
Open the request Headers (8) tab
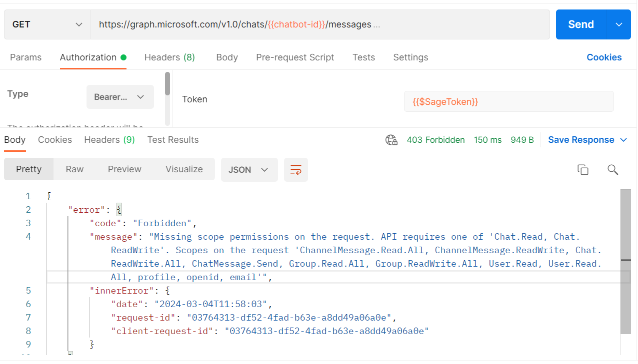coord(169,57)
